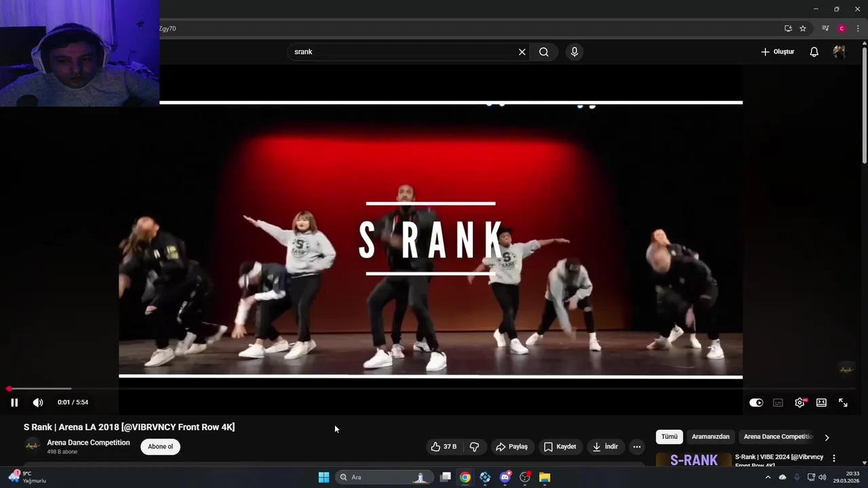Open YouTube account avatar menu

click(840, 52)
